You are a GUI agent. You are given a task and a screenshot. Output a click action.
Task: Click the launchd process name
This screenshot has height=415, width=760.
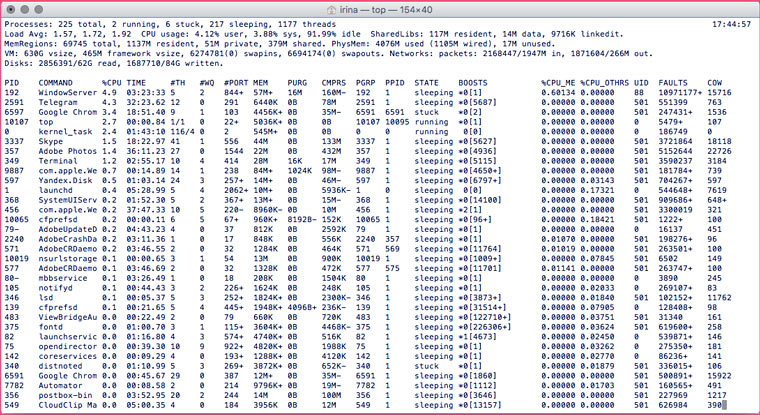click(x=56, y=190)
